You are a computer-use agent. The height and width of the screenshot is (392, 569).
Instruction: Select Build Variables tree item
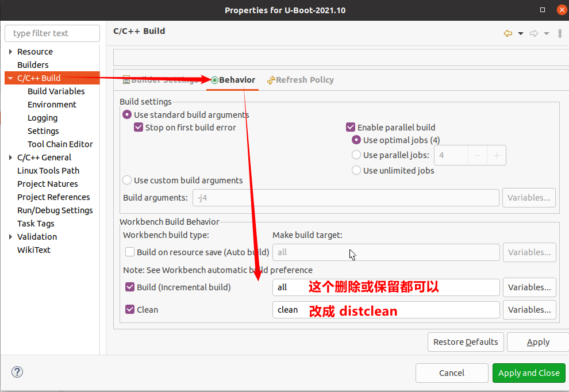coord(56,91)
